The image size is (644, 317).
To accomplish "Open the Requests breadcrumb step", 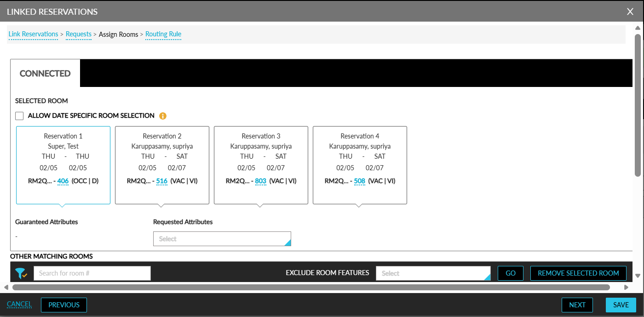I will (x=79, y=35).
